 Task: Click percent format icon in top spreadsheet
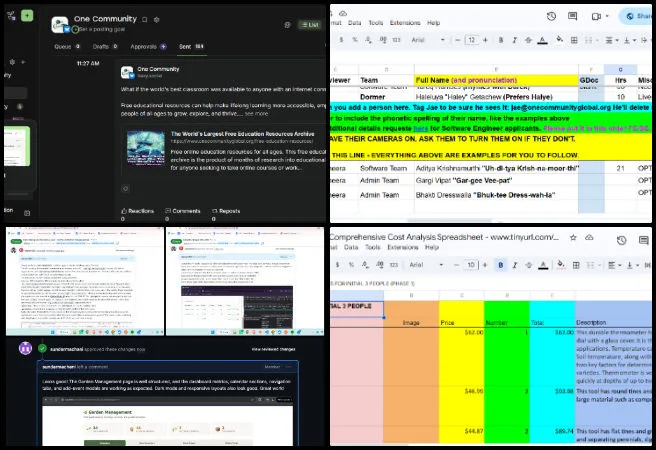tap(355, 40)
